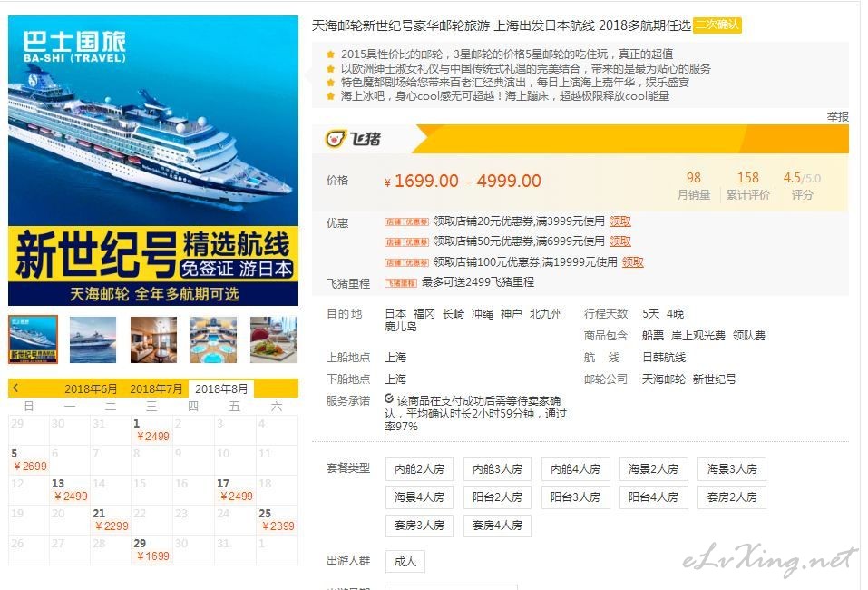Choose 内舱2人房 package

419,469
